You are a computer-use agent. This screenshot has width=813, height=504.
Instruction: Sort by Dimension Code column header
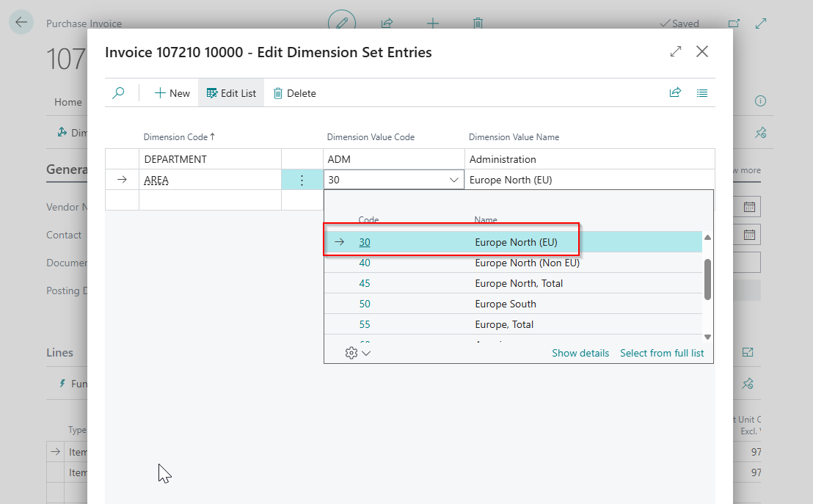179,137
